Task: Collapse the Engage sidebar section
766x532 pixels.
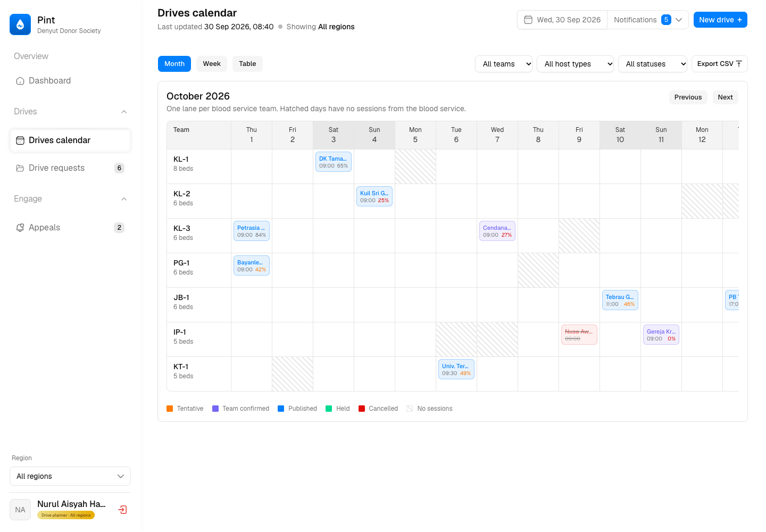Action: point(124,199)
